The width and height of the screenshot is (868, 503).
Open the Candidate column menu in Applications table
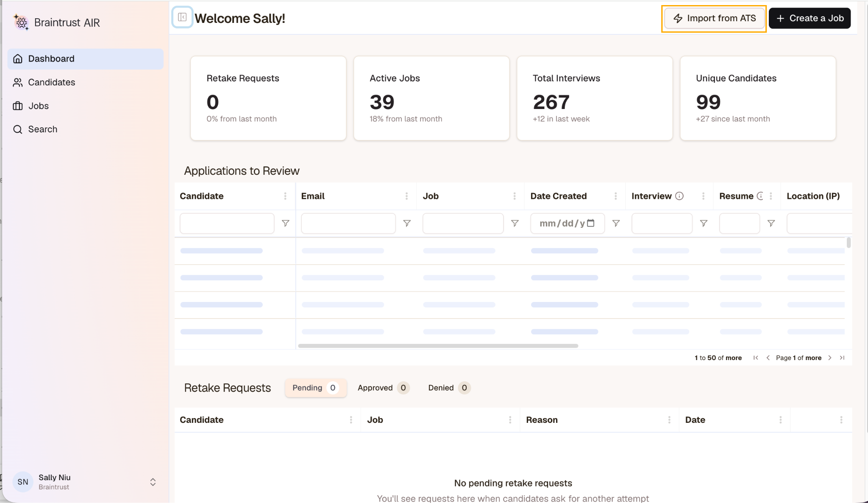[285, 196]
